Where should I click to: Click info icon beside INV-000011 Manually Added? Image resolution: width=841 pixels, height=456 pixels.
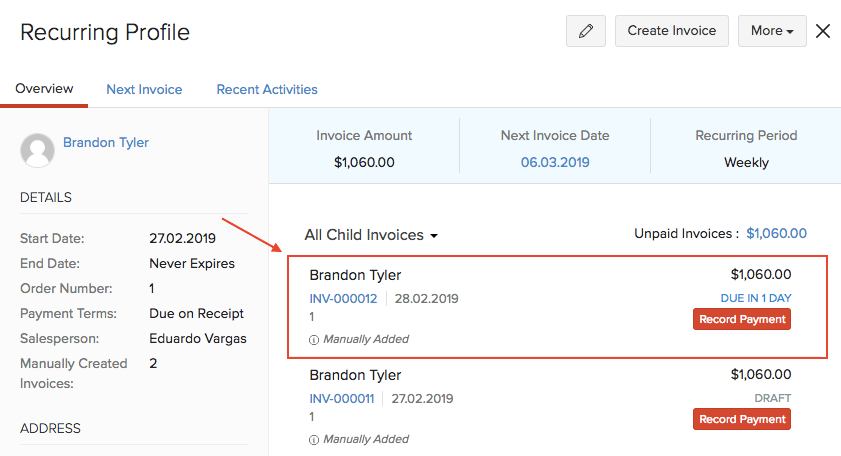tap(314, 439)
